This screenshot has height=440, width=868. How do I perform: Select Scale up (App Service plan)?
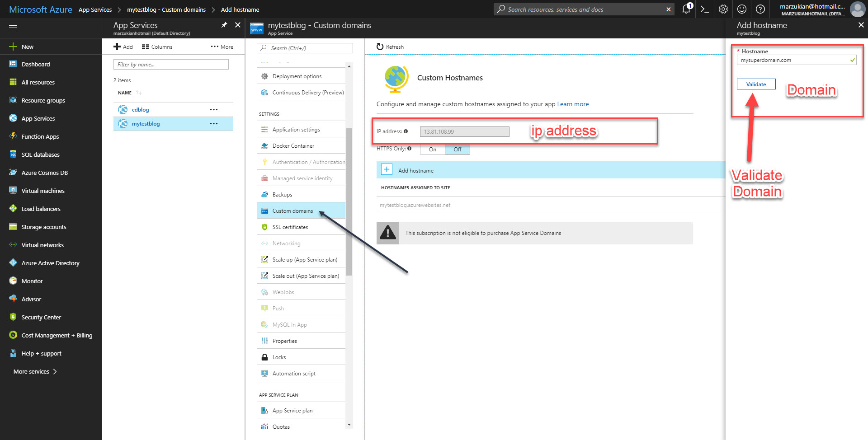305,259
